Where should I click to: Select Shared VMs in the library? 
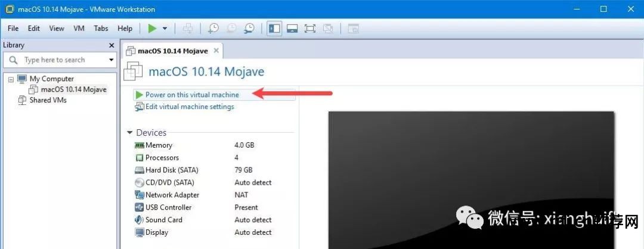(48, 100)
